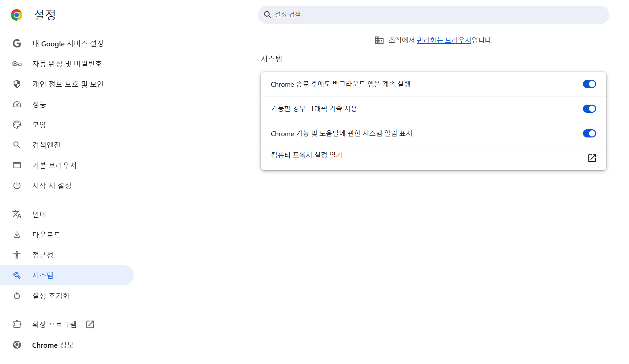629x364 pixels.
Task: Select 성능 in the sidebar
Action: tap(67, 104)
